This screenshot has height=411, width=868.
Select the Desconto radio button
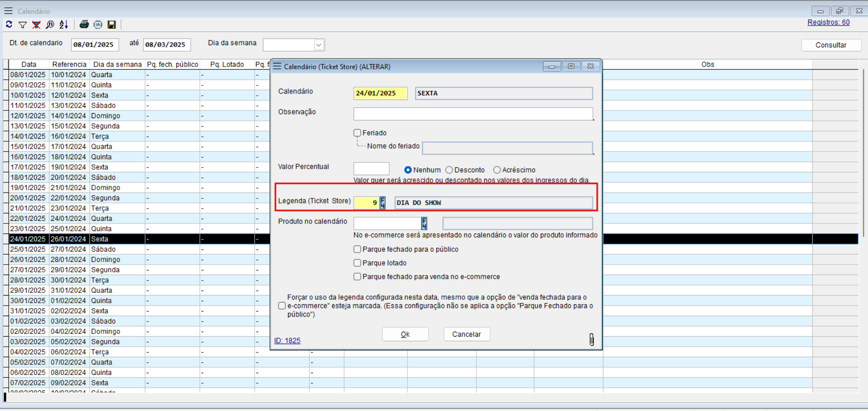tap(450, 170)
